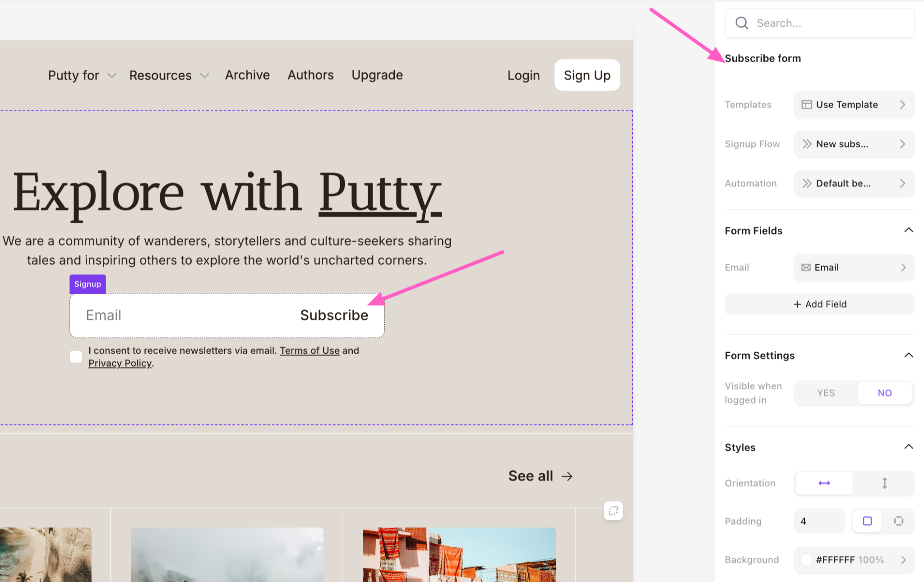Collapse the Form Settings section

(x=908, y=356)
